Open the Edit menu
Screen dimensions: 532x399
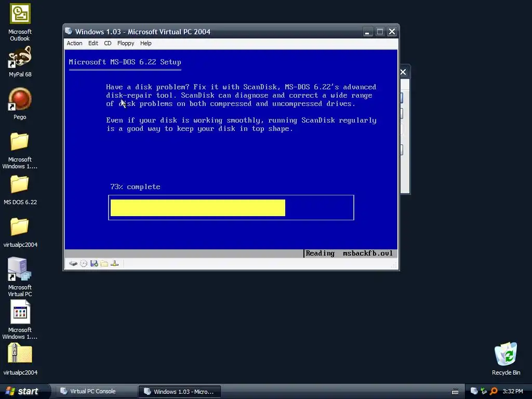pyautogui.click(x=93, y=43)
